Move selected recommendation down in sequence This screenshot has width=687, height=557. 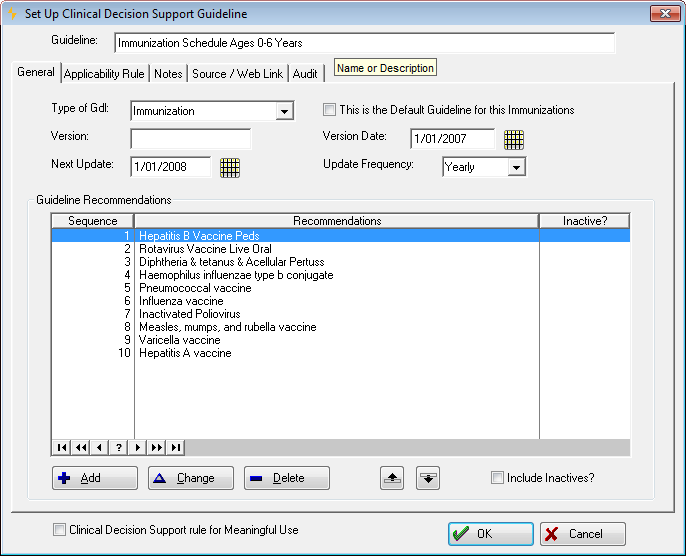pyautogui.click(x=428, y=478)
